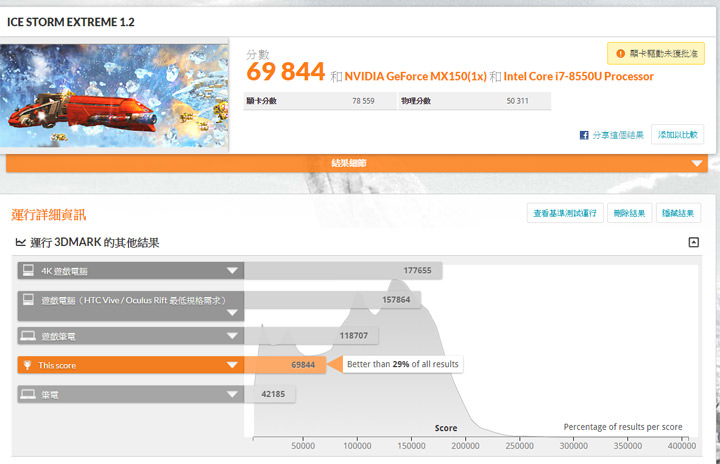Click the Ice Storm spaceship thumbnail
Viewport: 720px width, 464px height.
click(114, 96)
